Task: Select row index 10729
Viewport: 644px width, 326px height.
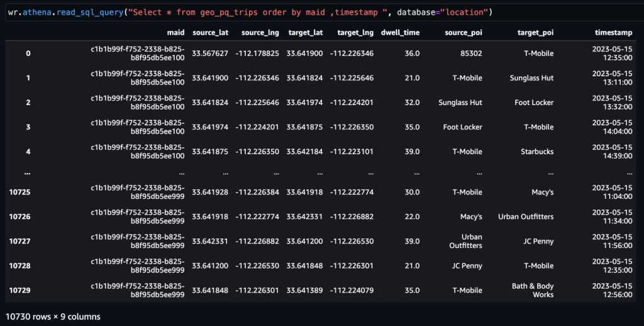Action: point(19,290)
